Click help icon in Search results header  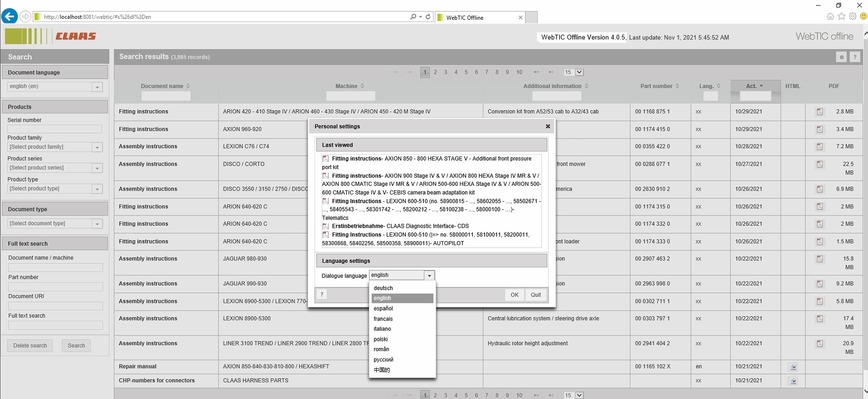click(x=855, y=57)
